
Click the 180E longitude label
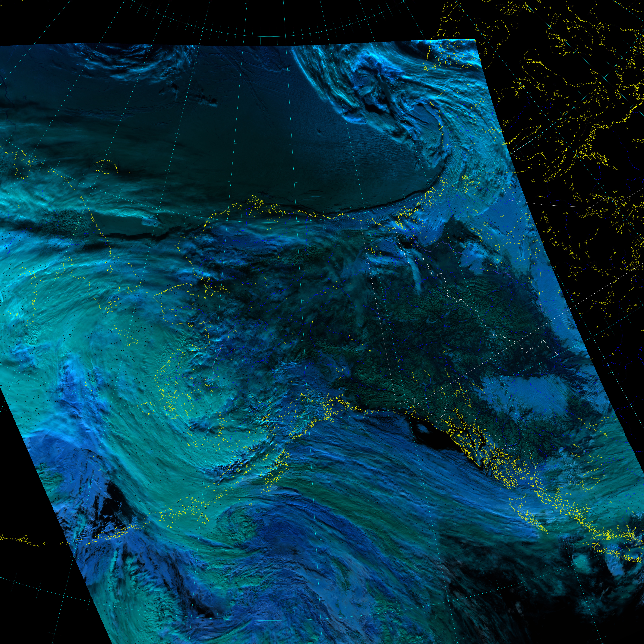[170, 1]
